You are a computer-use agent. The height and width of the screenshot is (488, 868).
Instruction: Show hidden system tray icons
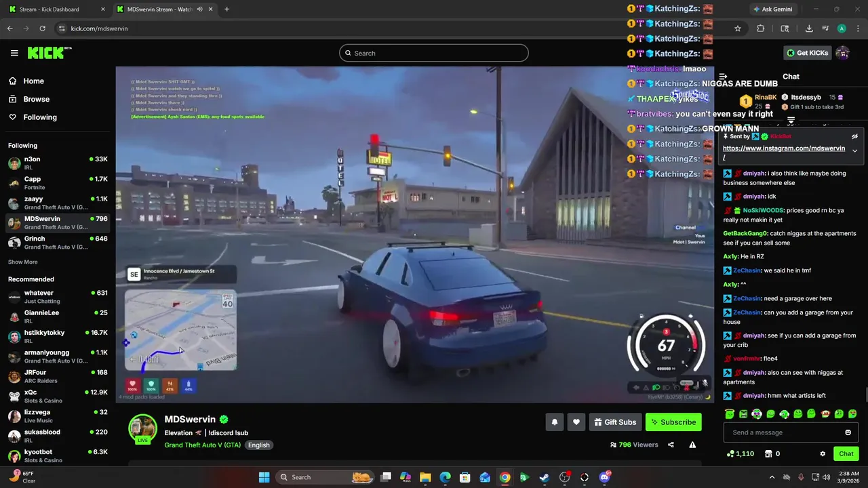tap(772, 477)
